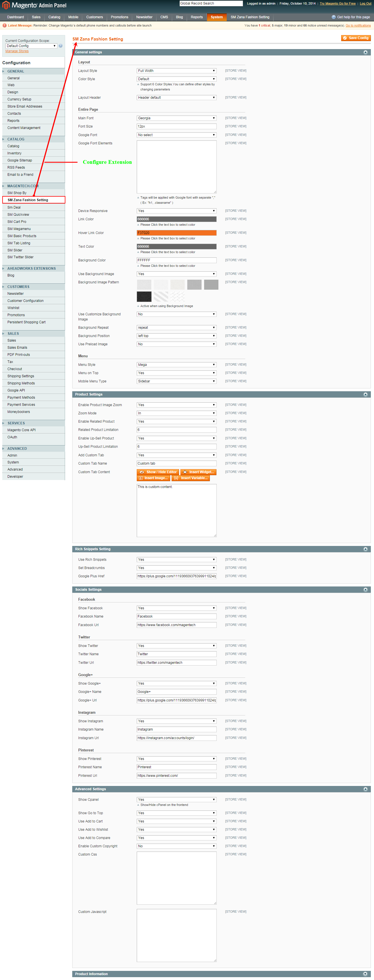Click the Manage Stores link
Screen dimensions: 374x980
[x=17, y=51]
